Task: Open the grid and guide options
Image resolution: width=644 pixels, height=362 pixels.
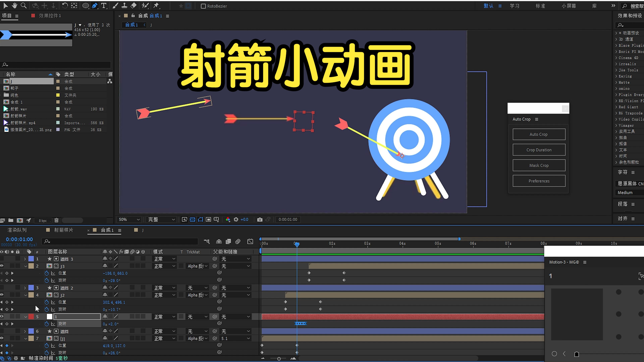Action: pyautogui.click(x=216, y=219)
